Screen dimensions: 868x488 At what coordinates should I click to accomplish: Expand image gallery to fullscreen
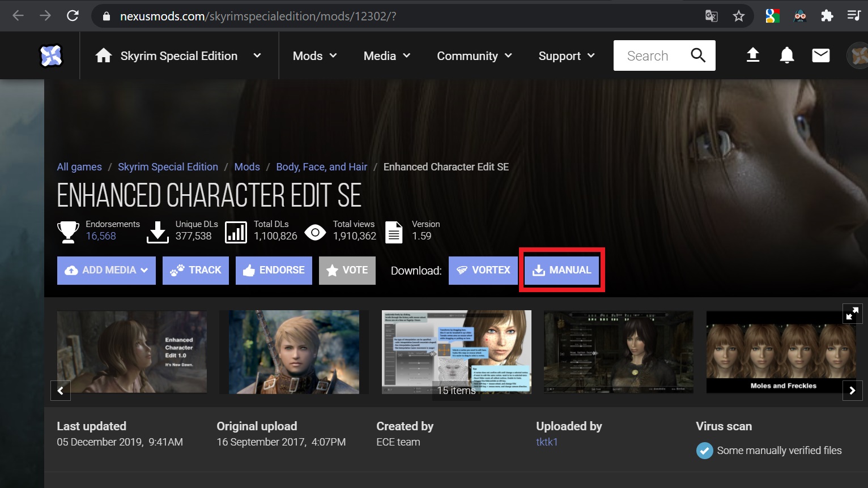852,314
